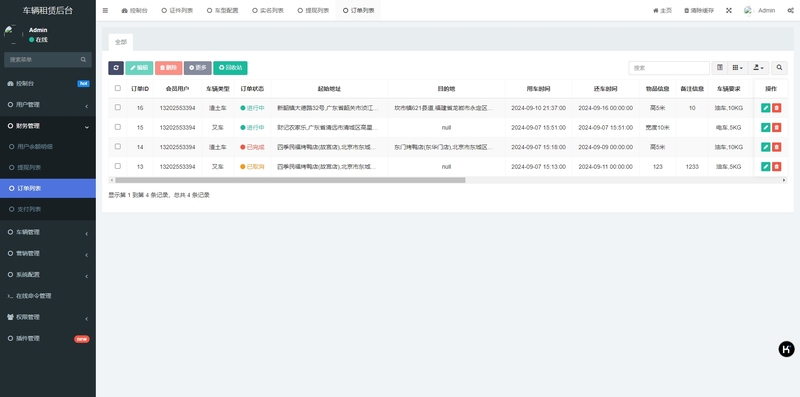Switch to 车型配置 top tab
Viewport: 800px width, 397px height.
coord(222,10)
